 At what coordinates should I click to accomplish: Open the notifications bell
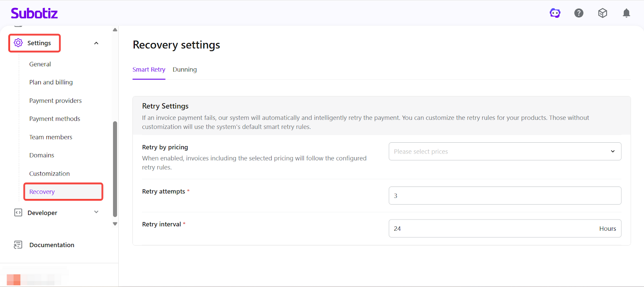coord(626,13)
